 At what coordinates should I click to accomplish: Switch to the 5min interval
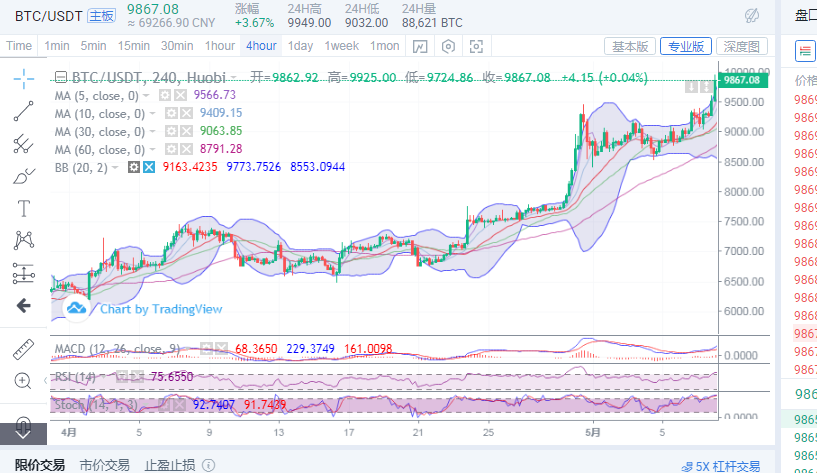93,46
